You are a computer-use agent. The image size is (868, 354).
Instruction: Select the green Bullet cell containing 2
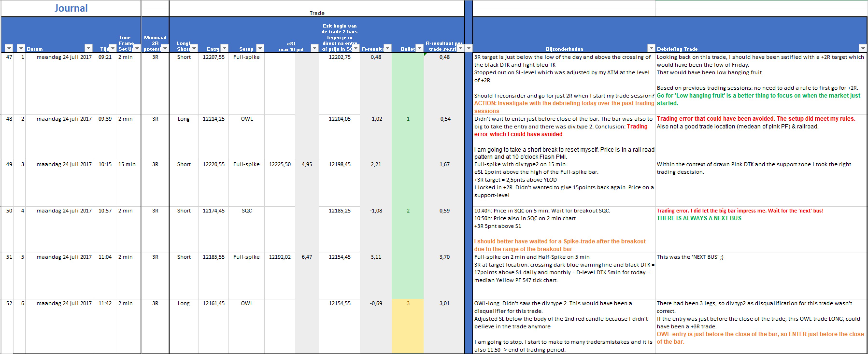pyautogui.click(x=408, y=230)
